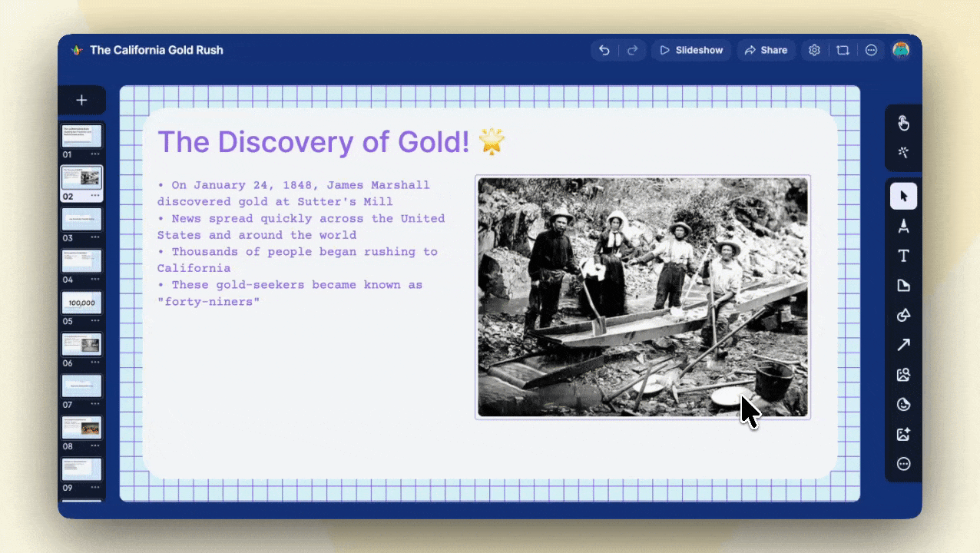This screenshot has width=980, height=553.
Task: Select the Text tool in the right toolbar
Action: [903, 256]
